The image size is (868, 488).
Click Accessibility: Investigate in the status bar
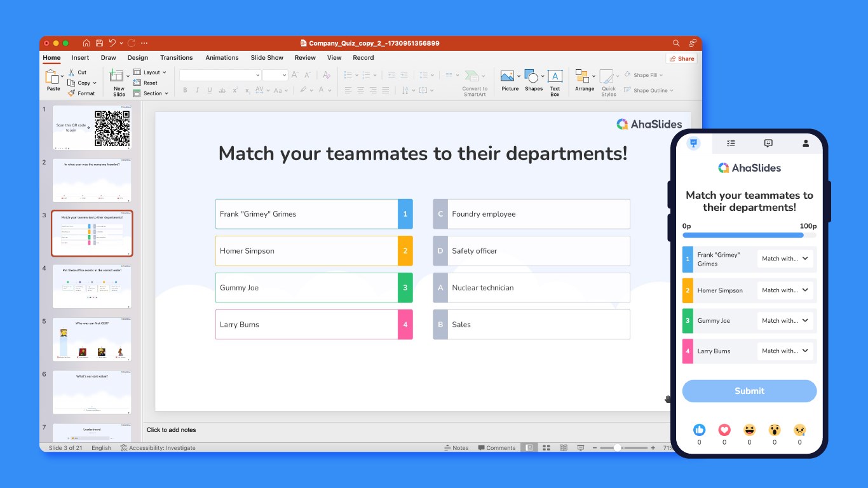pos(158,448)
